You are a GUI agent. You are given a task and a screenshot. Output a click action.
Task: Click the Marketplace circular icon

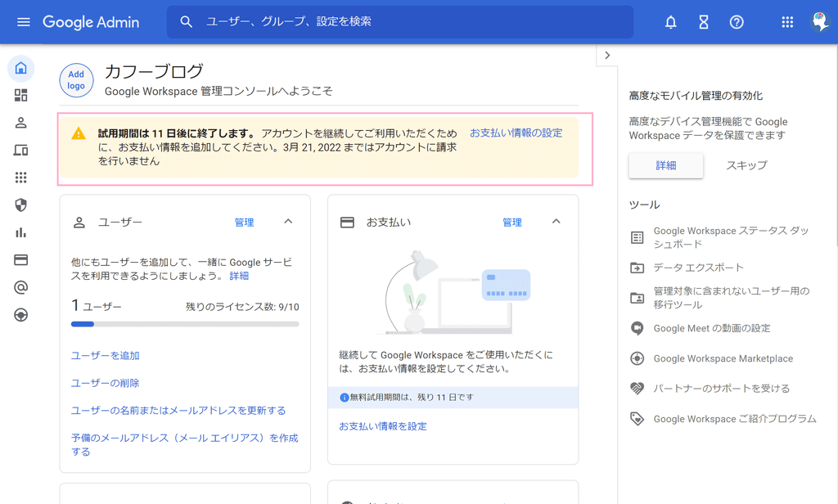point(637,358)
